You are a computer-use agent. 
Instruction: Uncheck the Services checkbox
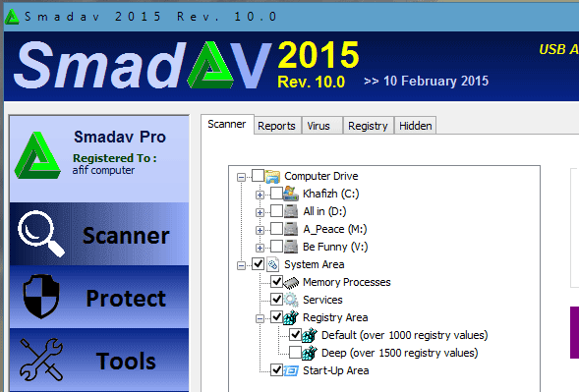pyautogui.click(x=276, y=299)
